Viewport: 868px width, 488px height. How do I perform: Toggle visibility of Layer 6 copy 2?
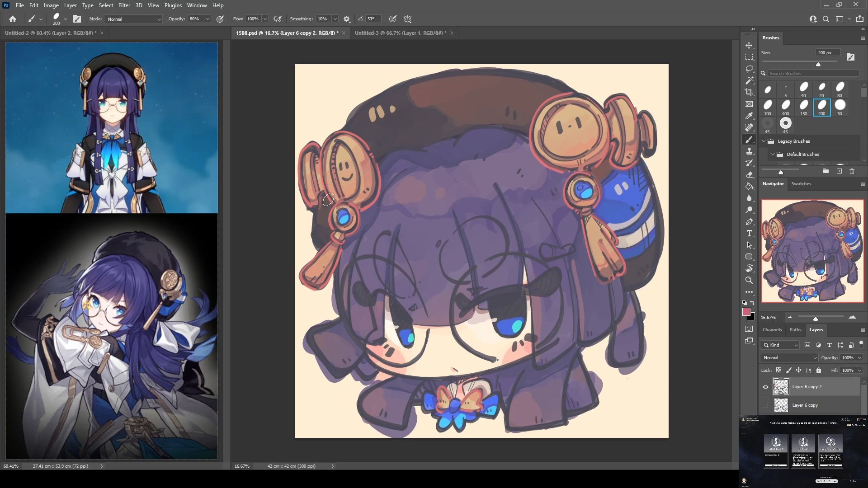point(765,387)
